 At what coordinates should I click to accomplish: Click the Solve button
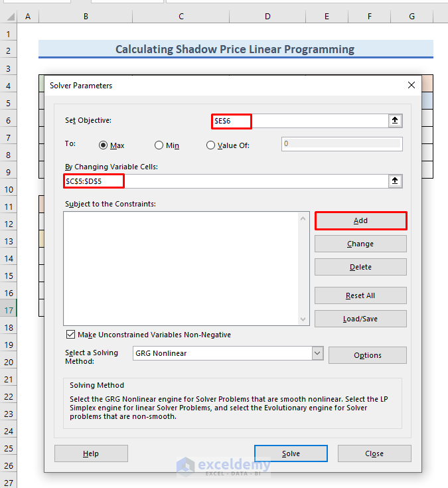[291, 453]
